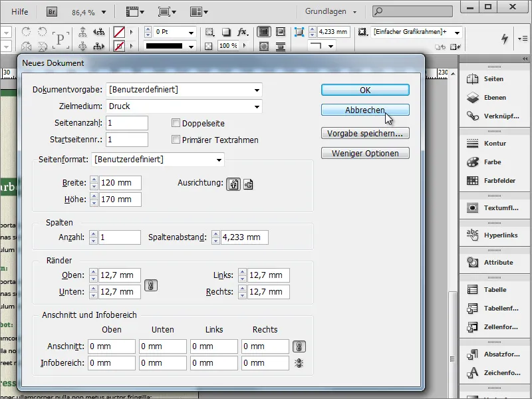Toggle the Anschnitt chain link button
The height and width of the screenshot is (399, 532).
(299, 346)
